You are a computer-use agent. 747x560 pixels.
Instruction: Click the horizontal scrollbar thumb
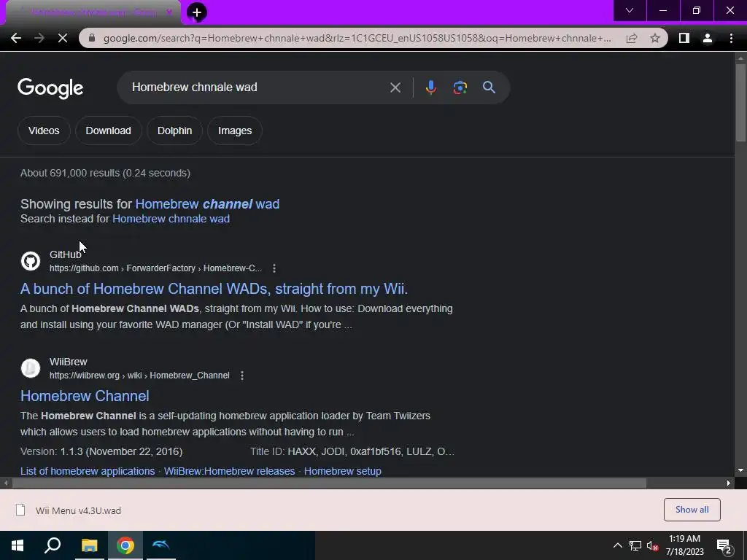point(329,483)
